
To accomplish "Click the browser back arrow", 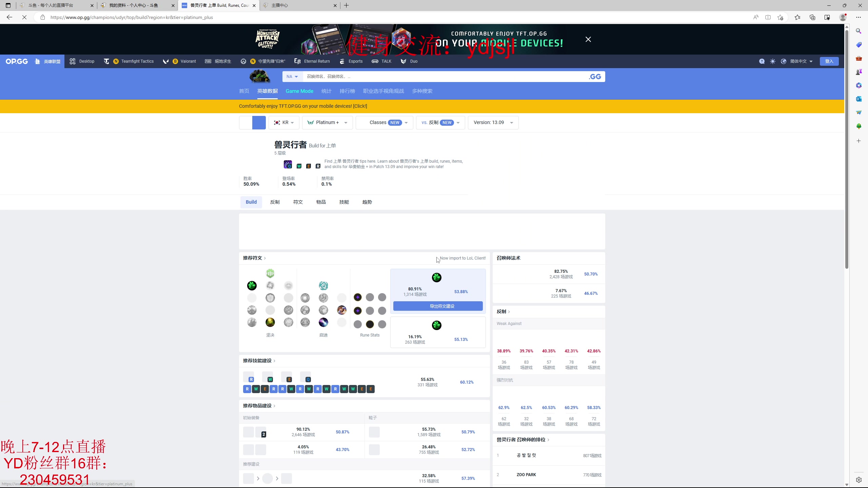I will point(9,17).
